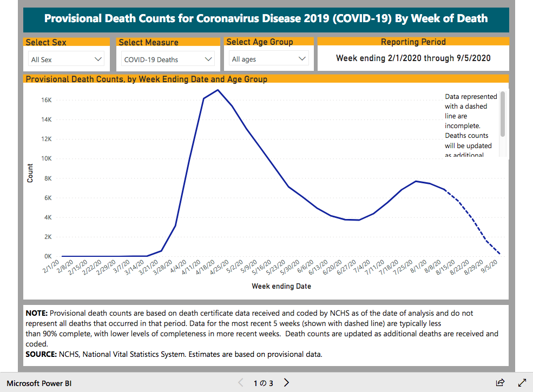Screen dimensions: 533x392
Task: Click the 2/1/20 x-axis date label
Action: (51, 266)
